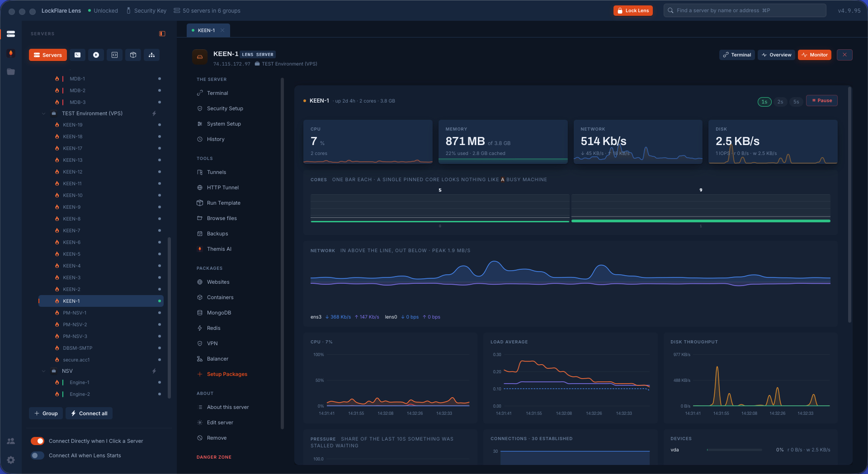Screen dimensions: 868x474
Task: Click the play icon in servers toolbar
Action: click(96, 55)
